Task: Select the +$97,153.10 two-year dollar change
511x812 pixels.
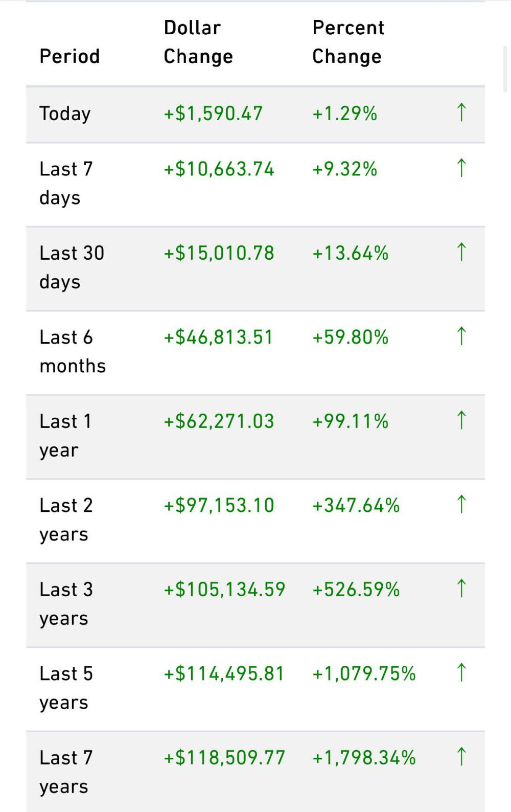Action: coord(219,506)
